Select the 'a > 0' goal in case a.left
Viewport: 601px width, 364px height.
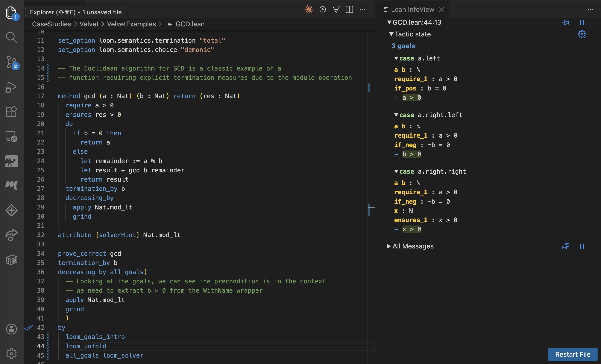411,98
